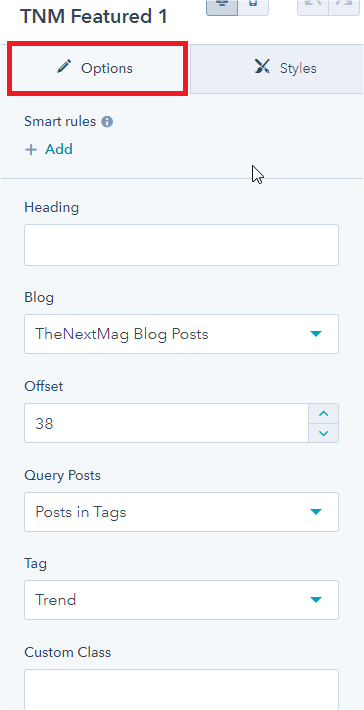Click the pencil icon on Options tab
The height and width of the screenshot is (710, 364).
[64, 67]
